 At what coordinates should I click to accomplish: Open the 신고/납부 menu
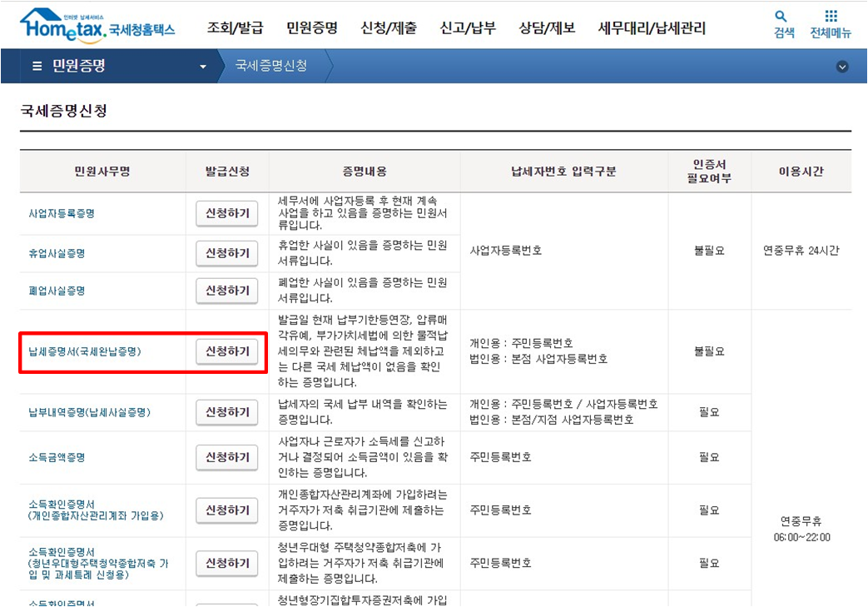click(x=468, y=27)
